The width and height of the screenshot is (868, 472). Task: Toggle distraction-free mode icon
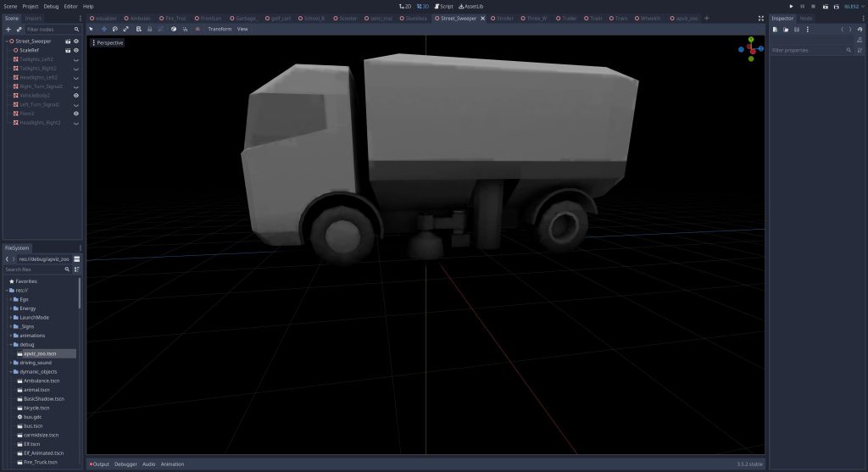(760, 18)
